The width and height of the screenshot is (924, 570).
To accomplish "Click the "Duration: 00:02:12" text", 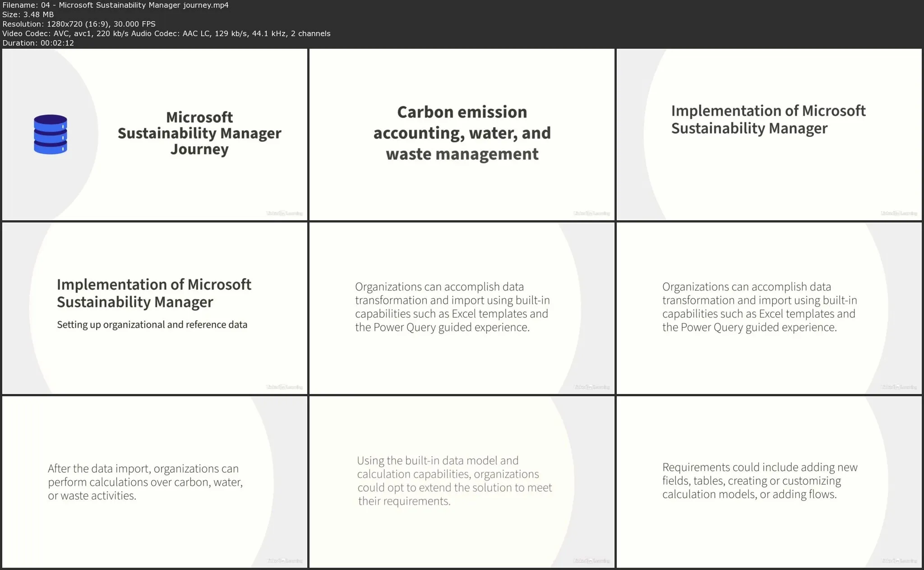I will tap(38, 43).
